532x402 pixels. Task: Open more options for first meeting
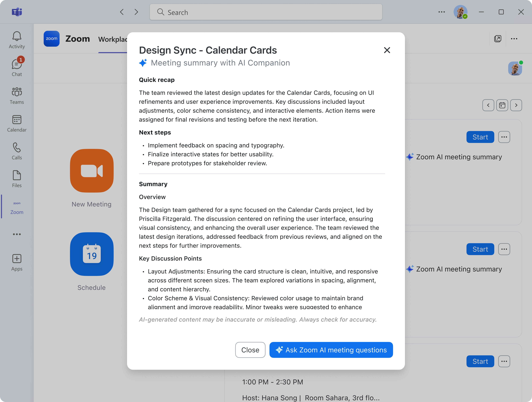tap(504, 137)
